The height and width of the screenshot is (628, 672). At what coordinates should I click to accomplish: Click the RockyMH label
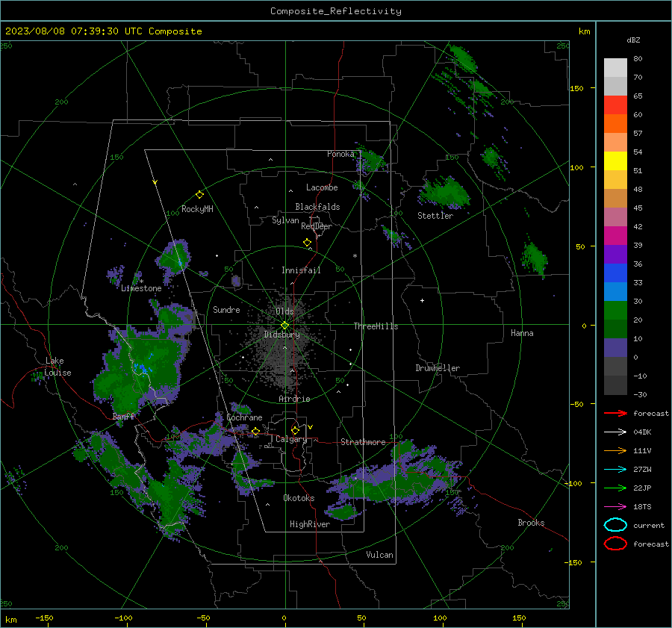tap(197, 209)
